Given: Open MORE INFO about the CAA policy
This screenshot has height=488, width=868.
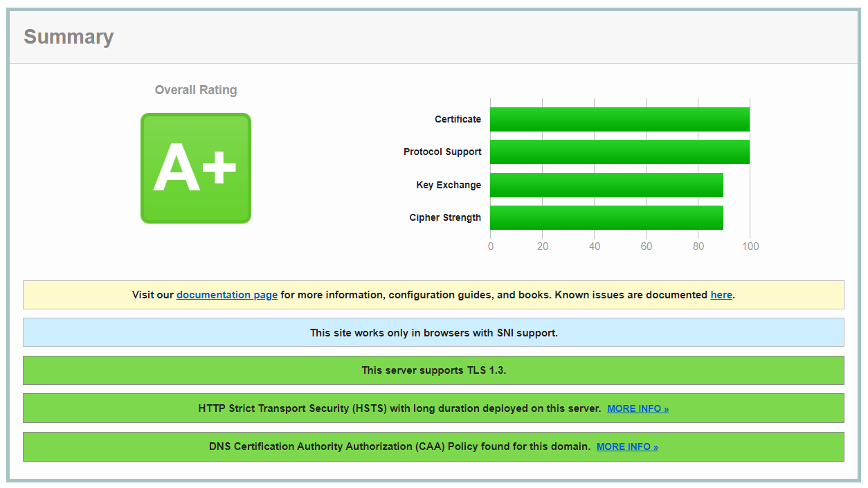Looking at the screenshot, I should coord(626,446).
